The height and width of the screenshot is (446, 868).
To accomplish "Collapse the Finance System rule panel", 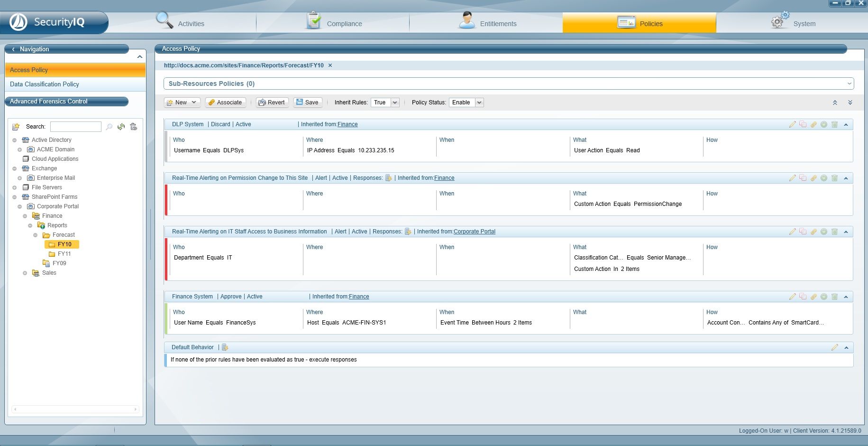I will tap(846, 297).
